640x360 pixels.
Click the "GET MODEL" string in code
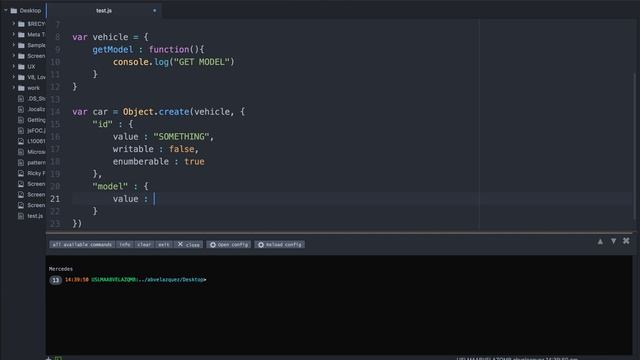click(202, 62)
